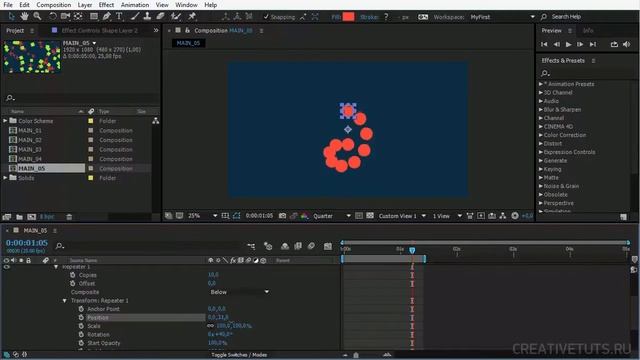
Task: Expand the Blur & Sharpen effects category
Action: tap(540, 109)
